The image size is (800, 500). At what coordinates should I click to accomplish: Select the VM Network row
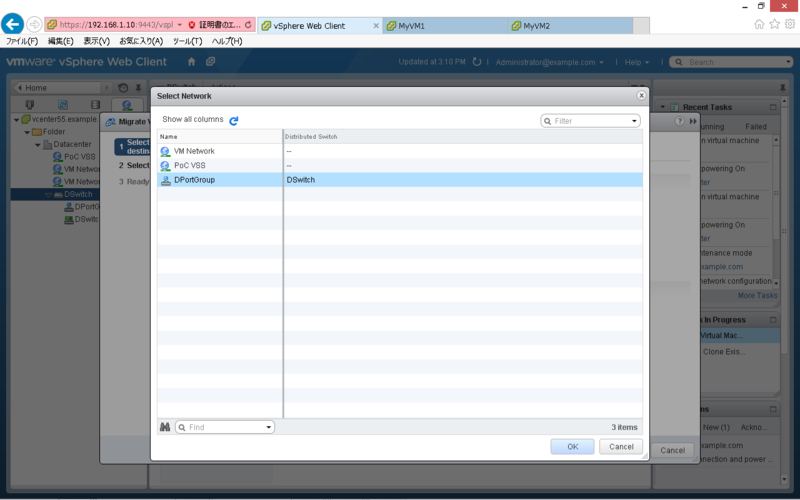click(x=400, y=151)
